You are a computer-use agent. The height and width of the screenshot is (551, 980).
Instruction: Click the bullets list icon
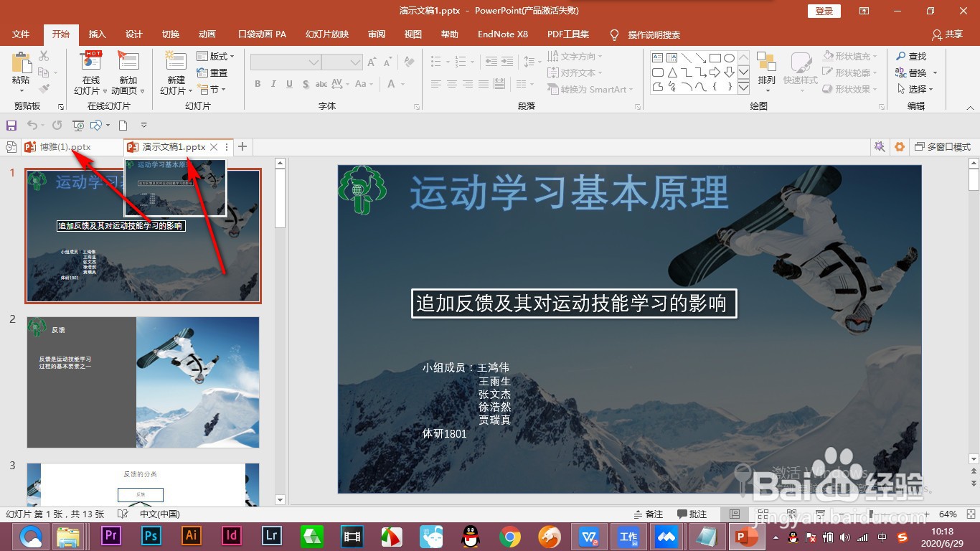pyautogui.click(x=436, y=62)
